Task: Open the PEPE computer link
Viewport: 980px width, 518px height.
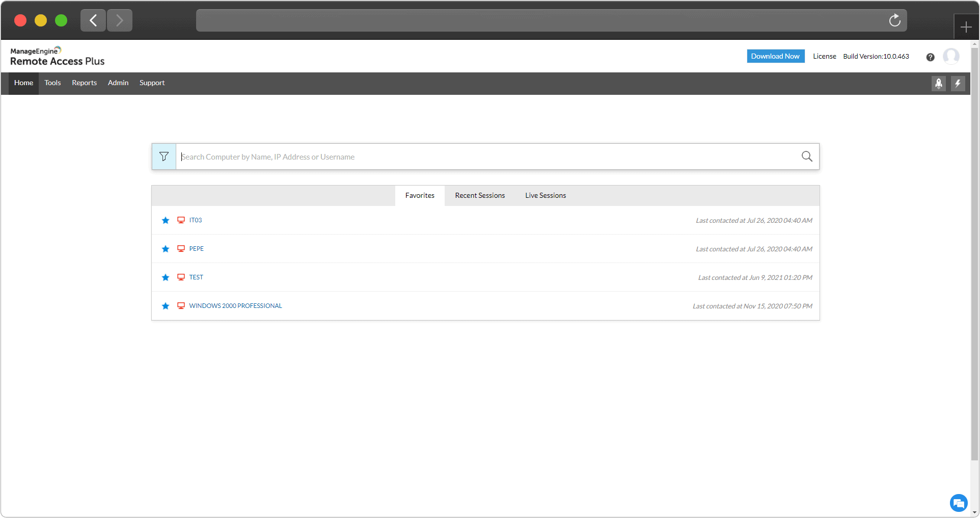Action: point(196,249)
